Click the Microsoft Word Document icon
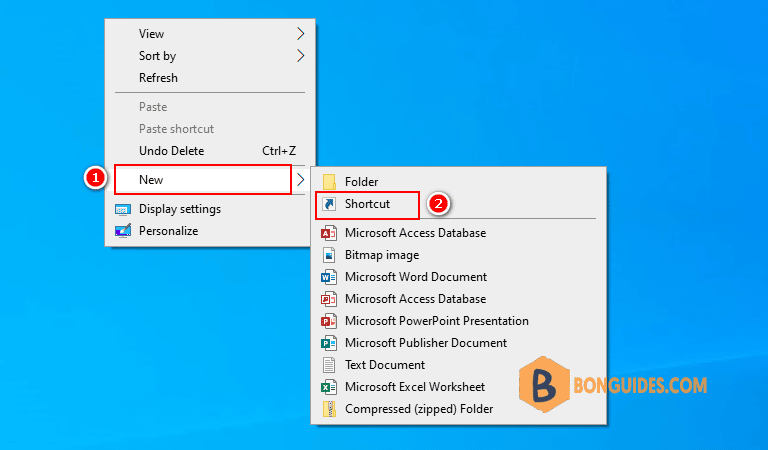This screenshot has width=768, height=450. point(329,277)
